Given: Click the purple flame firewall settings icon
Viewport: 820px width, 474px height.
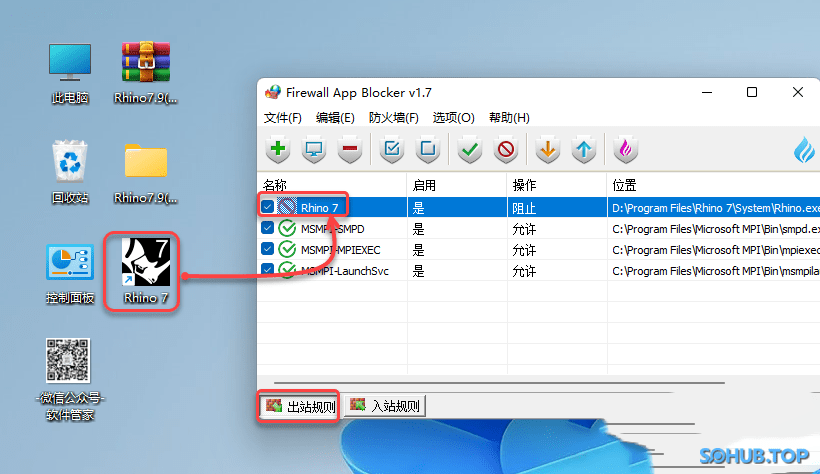Looking at the screenshot, I should click(x=625, y=149).
